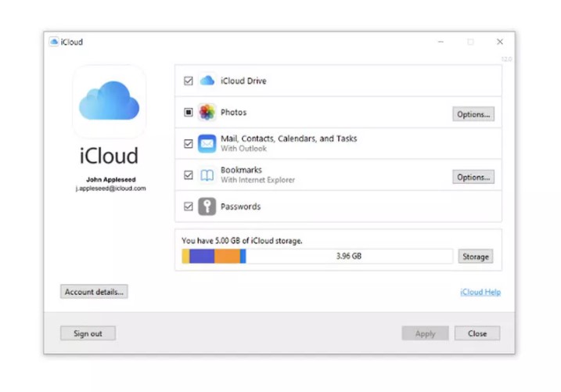Click the Photos flower icon
Viewport: 561px width, 392px height.
pos(207,113)
